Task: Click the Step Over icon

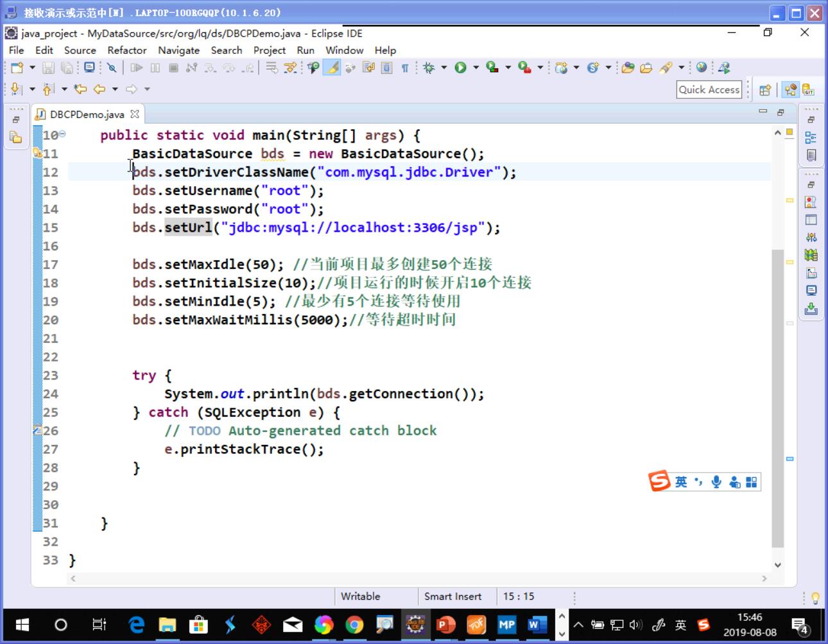Action: [x=229, y=67]
